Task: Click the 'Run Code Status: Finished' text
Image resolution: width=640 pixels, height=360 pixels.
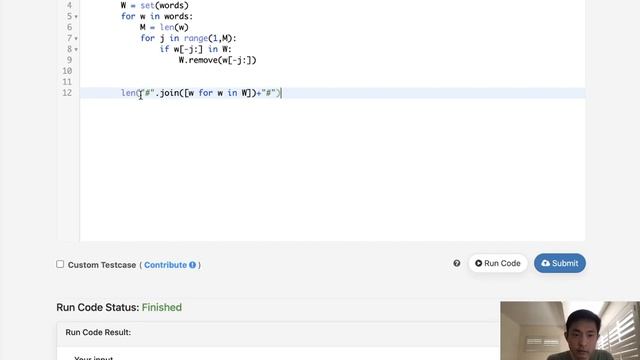Action: pyautogui.click(x=119, y=307)
